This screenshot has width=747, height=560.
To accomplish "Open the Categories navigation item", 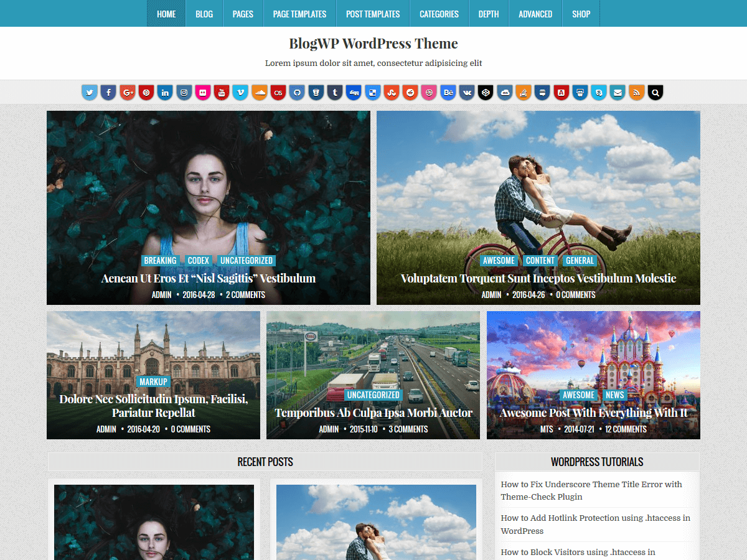I will 439,14.
